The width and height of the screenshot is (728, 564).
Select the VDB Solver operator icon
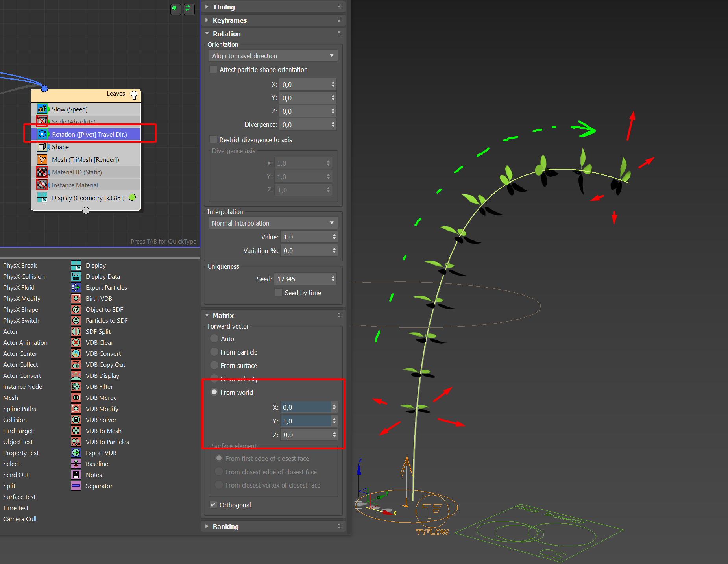pos(76,420)
